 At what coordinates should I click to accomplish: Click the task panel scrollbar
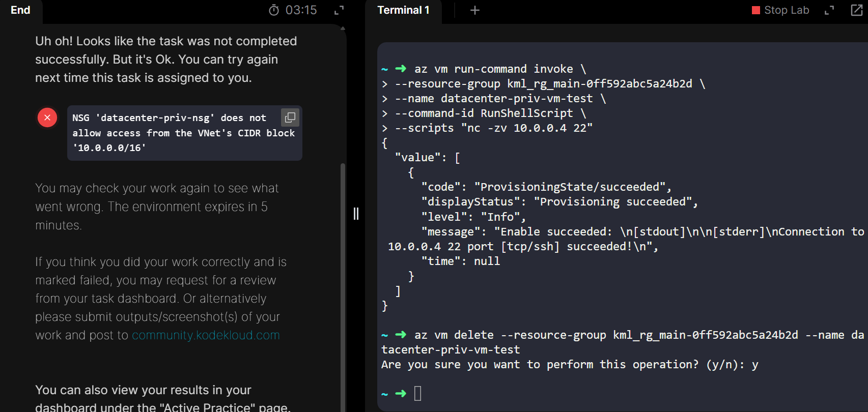coord(343,254)
